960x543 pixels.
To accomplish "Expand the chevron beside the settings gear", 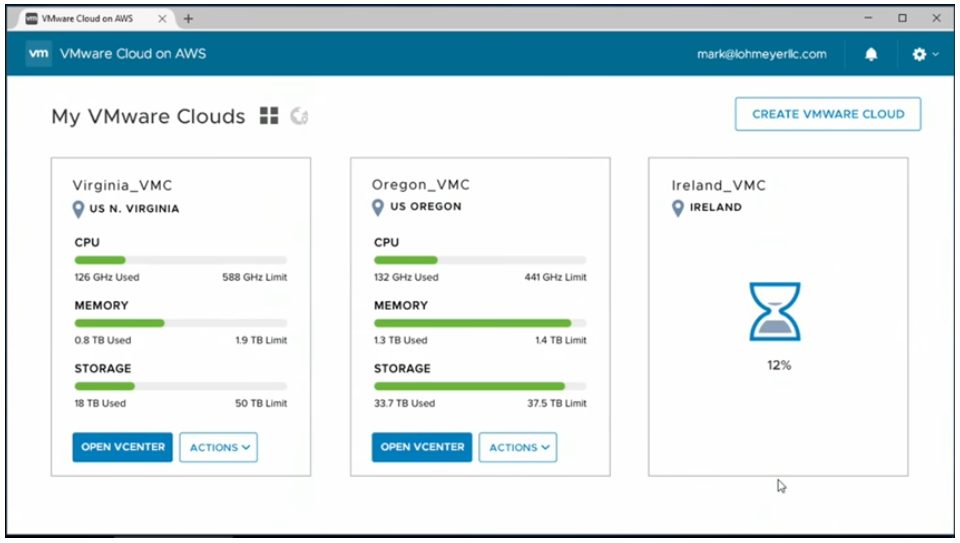I will (x=936, y=54).
